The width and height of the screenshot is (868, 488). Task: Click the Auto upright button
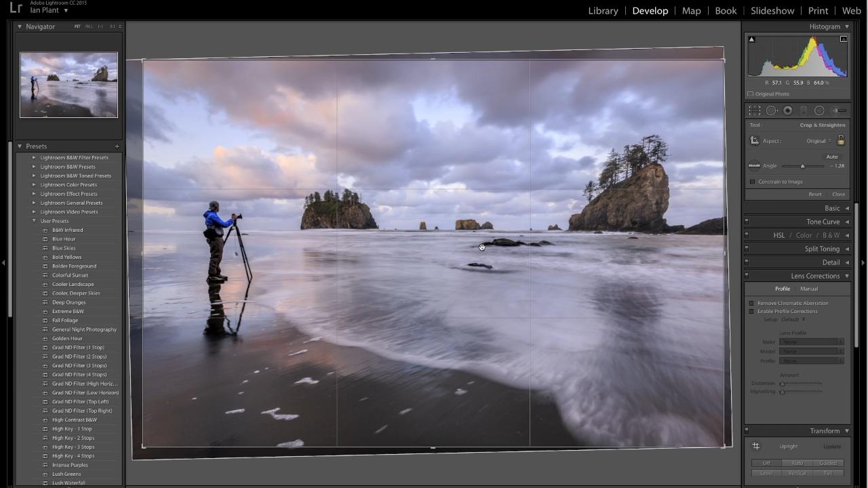[x=797, y=463]
